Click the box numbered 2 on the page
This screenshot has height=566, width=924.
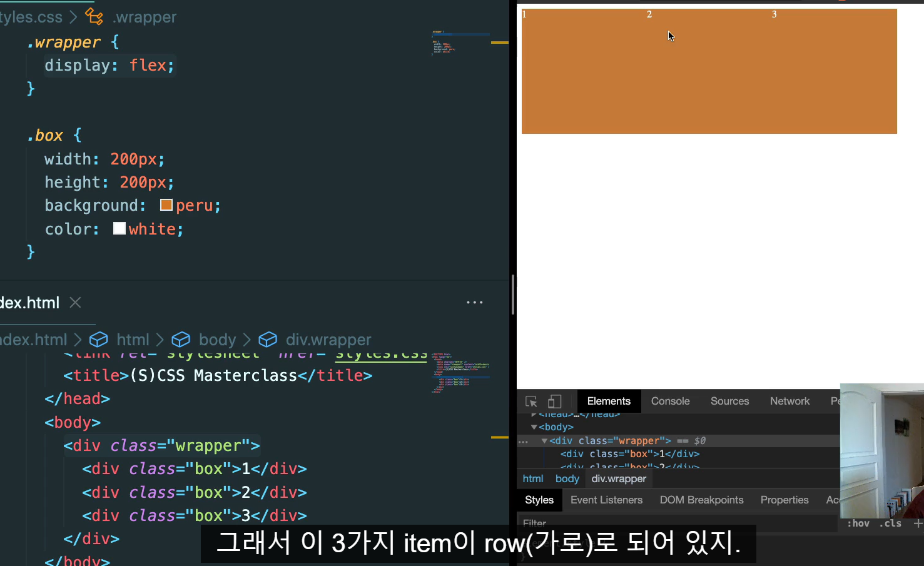pos(709,71)
